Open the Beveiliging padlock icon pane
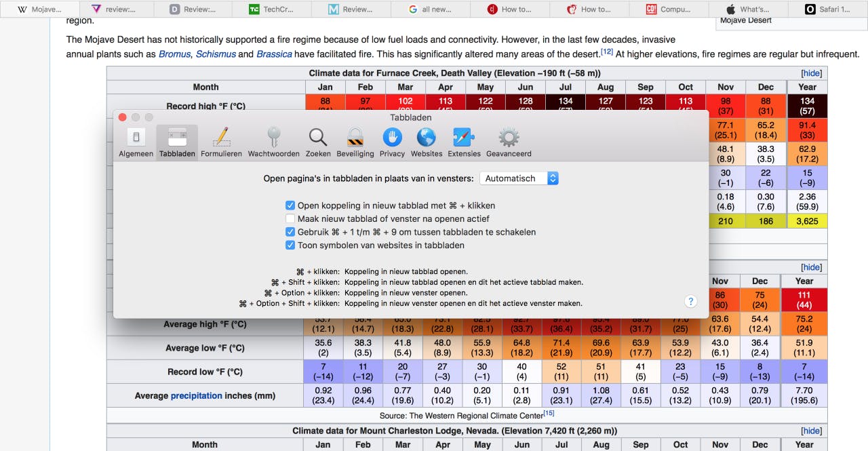This screenshot has width=868, height=451. [x=355, y=142]
